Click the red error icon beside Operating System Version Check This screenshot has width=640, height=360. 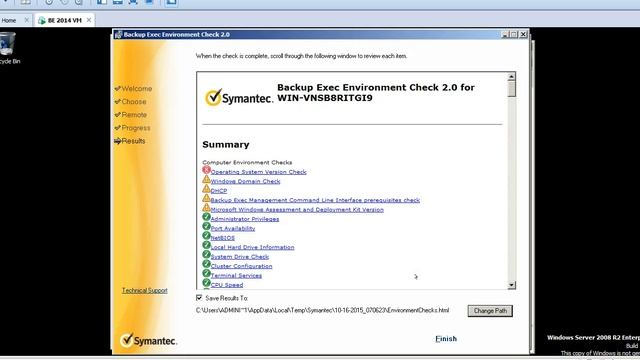207,170
